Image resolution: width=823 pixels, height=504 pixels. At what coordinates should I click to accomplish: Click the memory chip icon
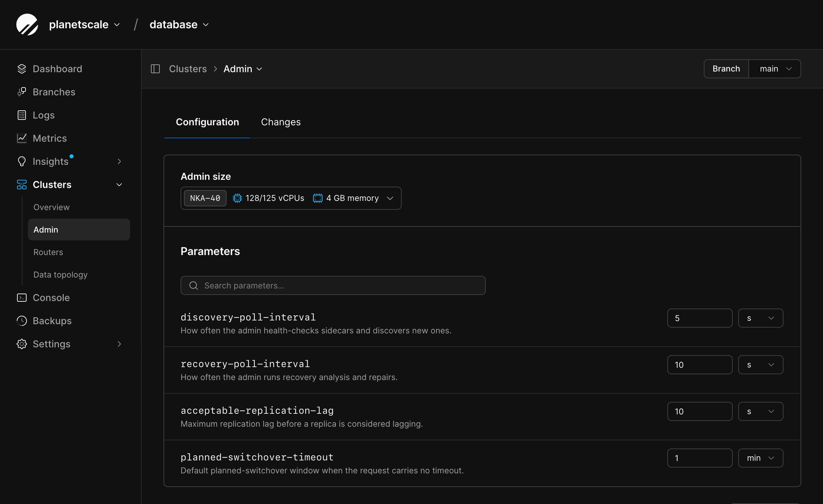click(x=318, y=198)
